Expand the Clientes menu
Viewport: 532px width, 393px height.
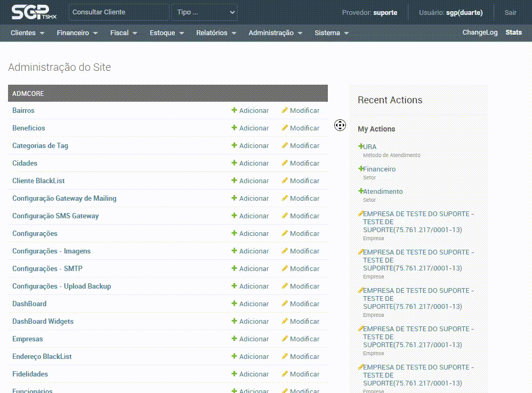pos(27,33)
